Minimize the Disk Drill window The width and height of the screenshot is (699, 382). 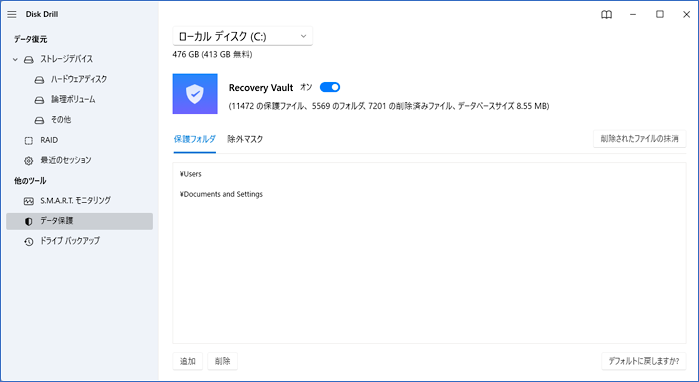(633, 15)
